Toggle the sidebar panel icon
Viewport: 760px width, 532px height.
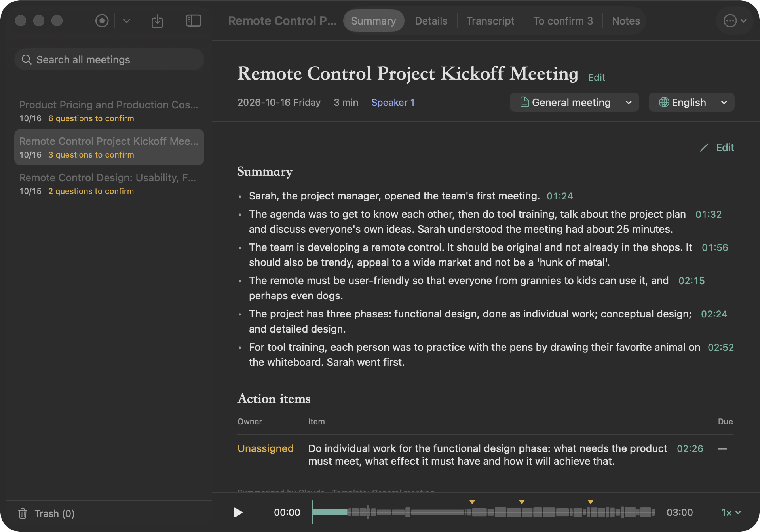click(194, 21)
